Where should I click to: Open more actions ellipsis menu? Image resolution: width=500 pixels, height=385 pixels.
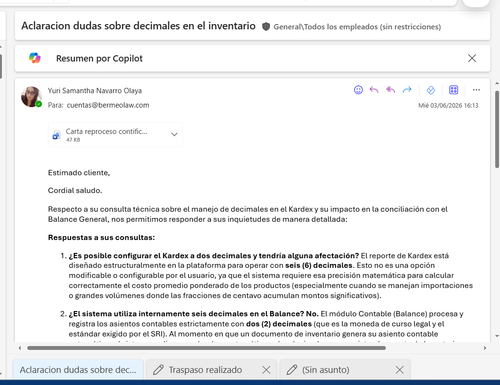[476, 90]
